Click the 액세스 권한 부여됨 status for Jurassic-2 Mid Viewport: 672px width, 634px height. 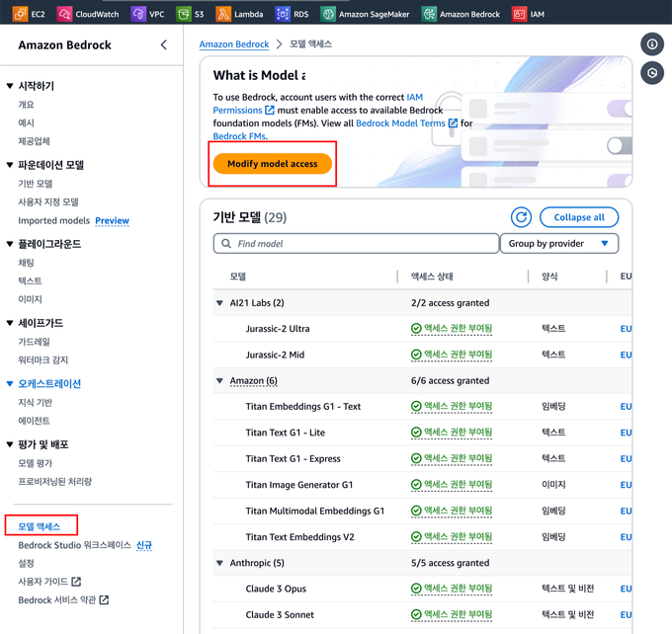pos(452,355)
